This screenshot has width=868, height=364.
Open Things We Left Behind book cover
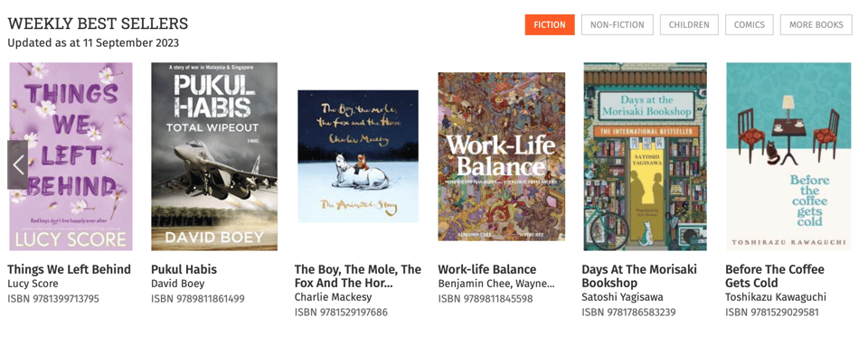[x=71, y=156]
